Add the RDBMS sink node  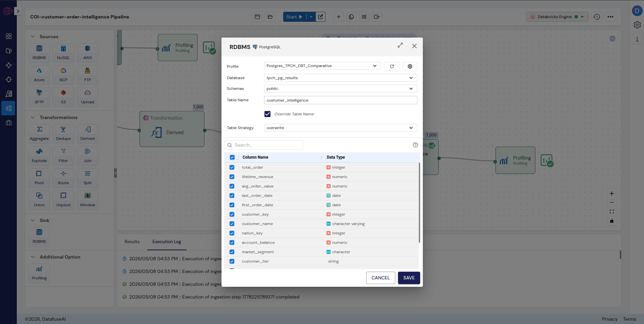pyautogui.click(x=39, y=236)
